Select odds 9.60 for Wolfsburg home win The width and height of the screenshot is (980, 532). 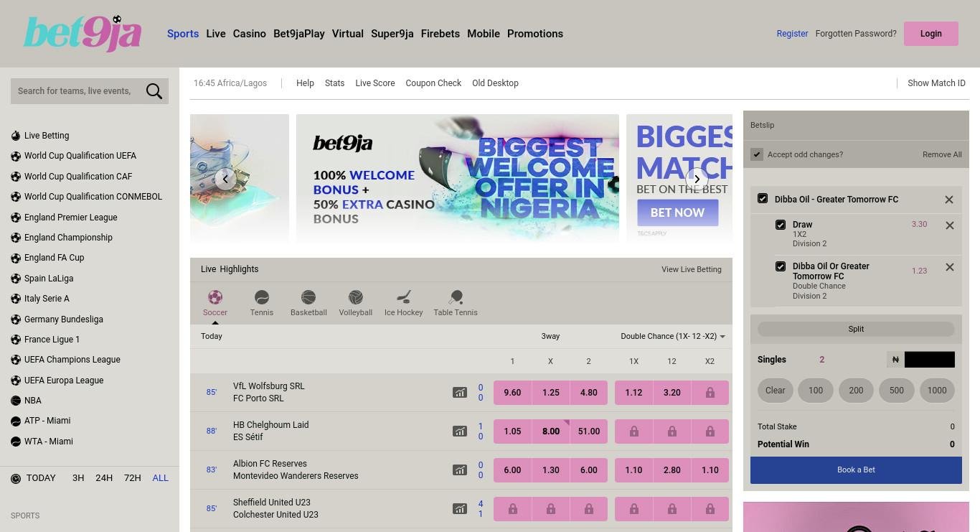point(512,393)
